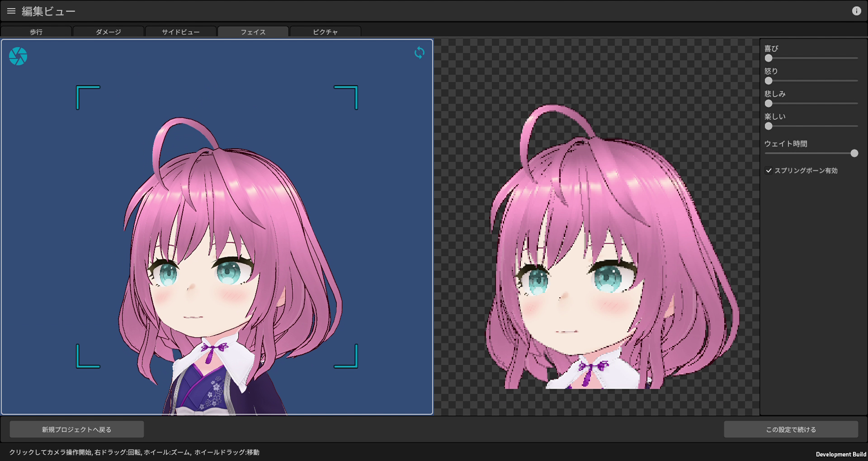Switch to the ダメージ tab
868x461 pixels.
[108, 32]
